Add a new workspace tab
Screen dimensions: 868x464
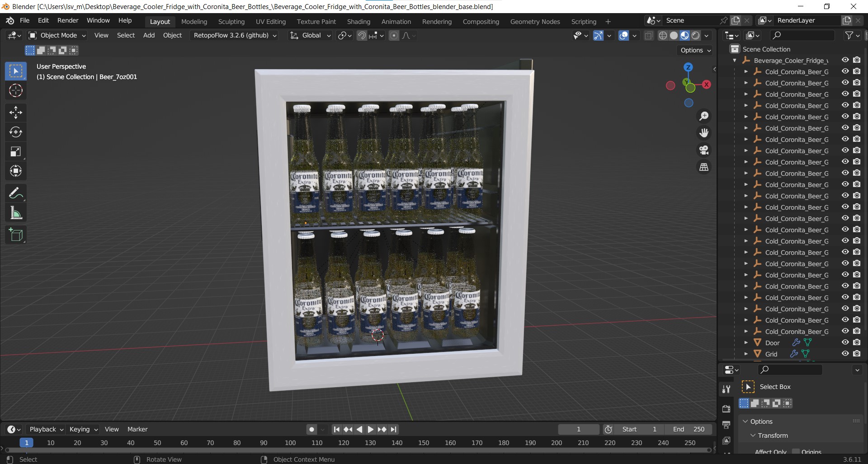pos(608,22)
